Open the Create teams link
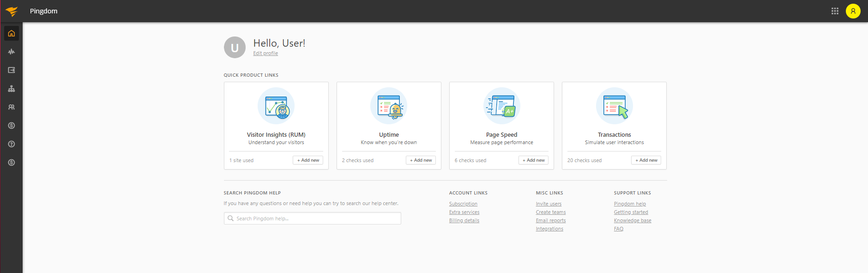The height and width of the screenshot is (273, 868). tap(551, 212)
